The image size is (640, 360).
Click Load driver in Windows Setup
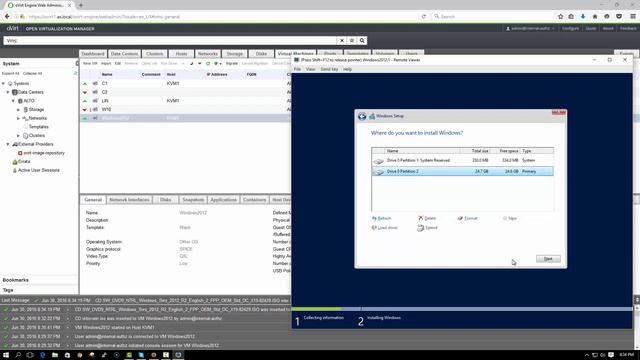384,228
